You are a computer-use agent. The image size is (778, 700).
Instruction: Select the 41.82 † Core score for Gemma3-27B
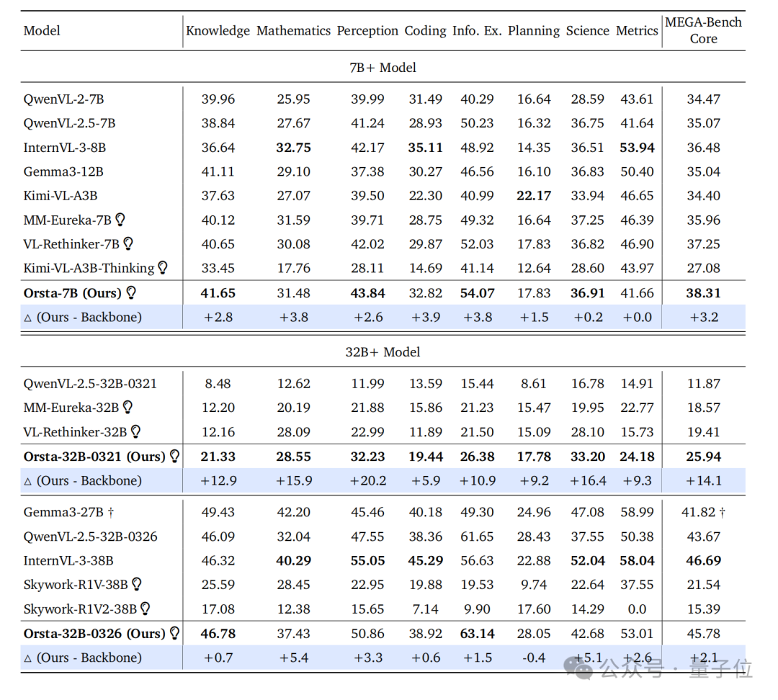point(703,512)
